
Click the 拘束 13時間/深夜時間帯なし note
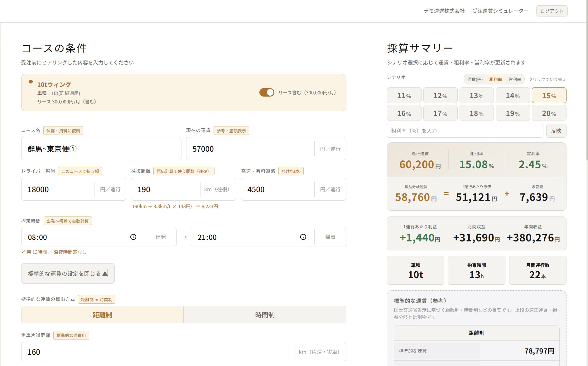coord(54,252)
